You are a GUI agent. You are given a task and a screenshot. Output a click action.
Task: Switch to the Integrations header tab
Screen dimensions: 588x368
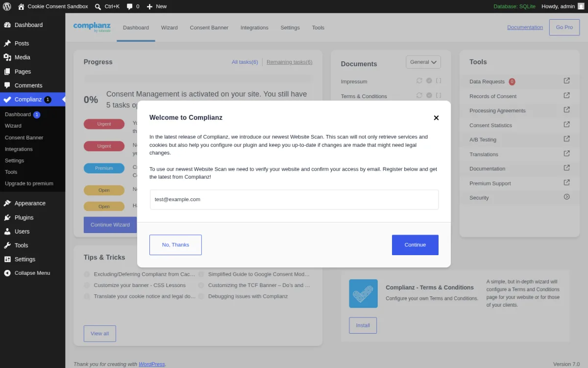(x=254, y=28)
